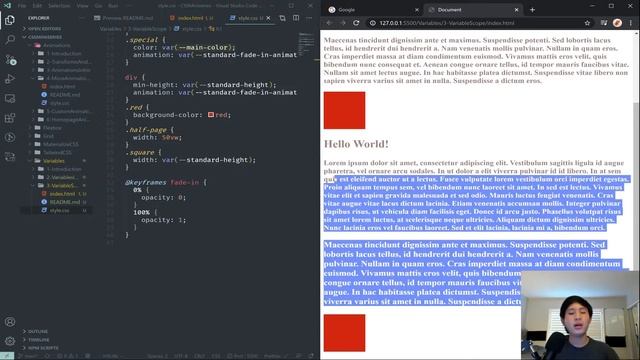The width and height of the screenshot is (640, 360).
Task: Open README.md under the 3-VariableScope folder
Action: point(64,202)
